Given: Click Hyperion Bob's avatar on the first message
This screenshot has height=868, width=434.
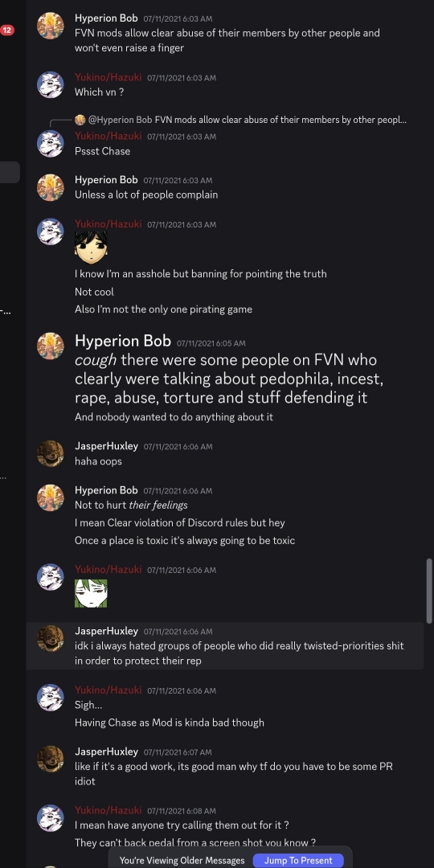Looking at the screenshot, I should (51, 26).
